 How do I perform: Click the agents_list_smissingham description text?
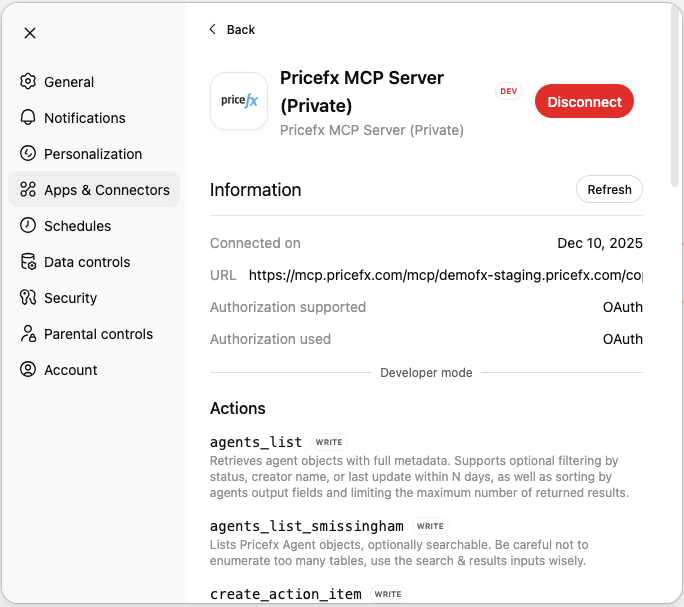(399, 552)
